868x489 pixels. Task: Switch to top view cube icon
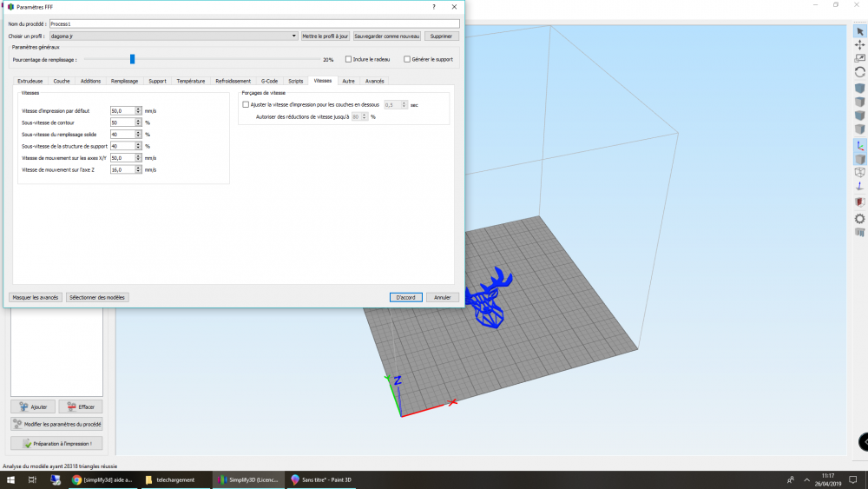point(859,102)
